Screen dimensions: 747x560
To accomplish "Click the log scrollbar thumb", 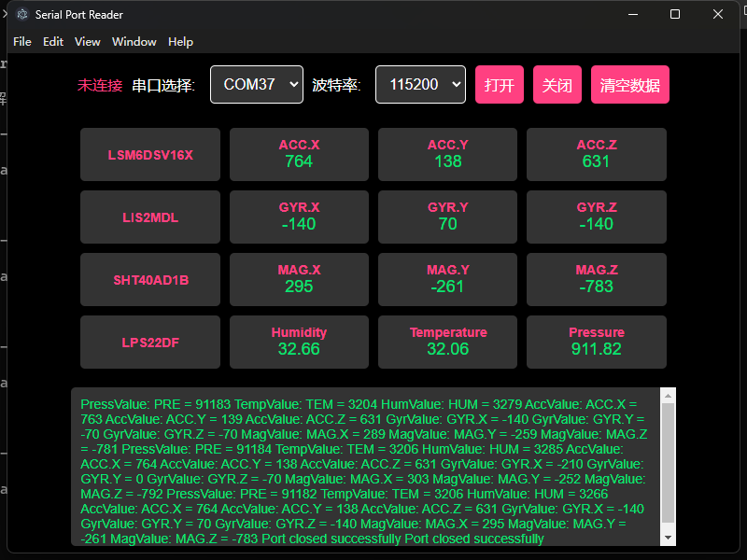I will tap(668, 463).
